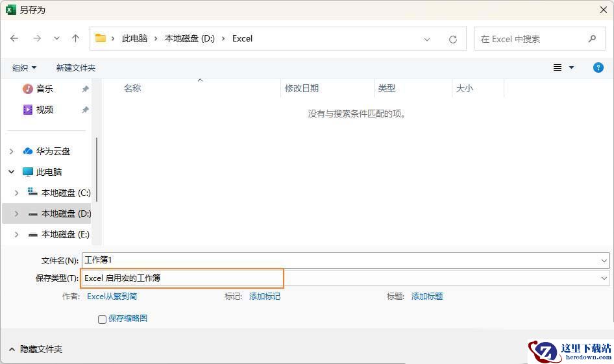The height and width of the screenshot is (364, 614).
Task: Select 音乐 in the navigation pane
Action: (x=44, y=89)
